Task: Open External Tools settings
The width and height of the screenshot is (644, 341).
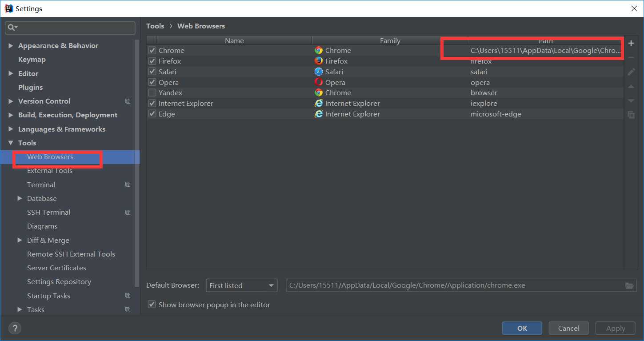Action: coord(50,171)
